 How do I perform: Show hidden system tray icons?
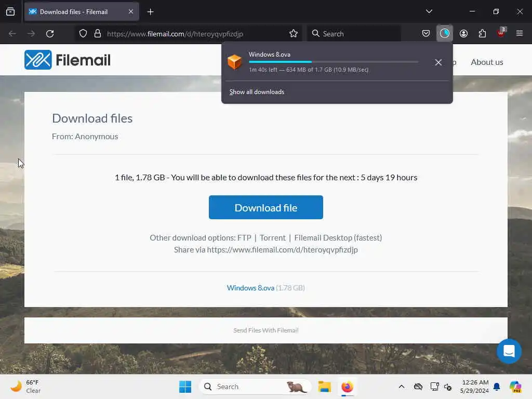coord(402,387)
